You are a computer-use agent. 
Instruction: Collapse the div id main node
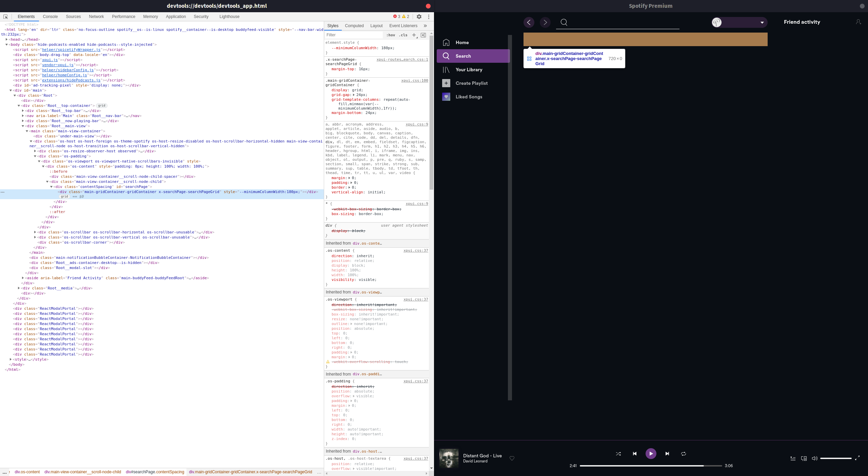pos(11,90)
